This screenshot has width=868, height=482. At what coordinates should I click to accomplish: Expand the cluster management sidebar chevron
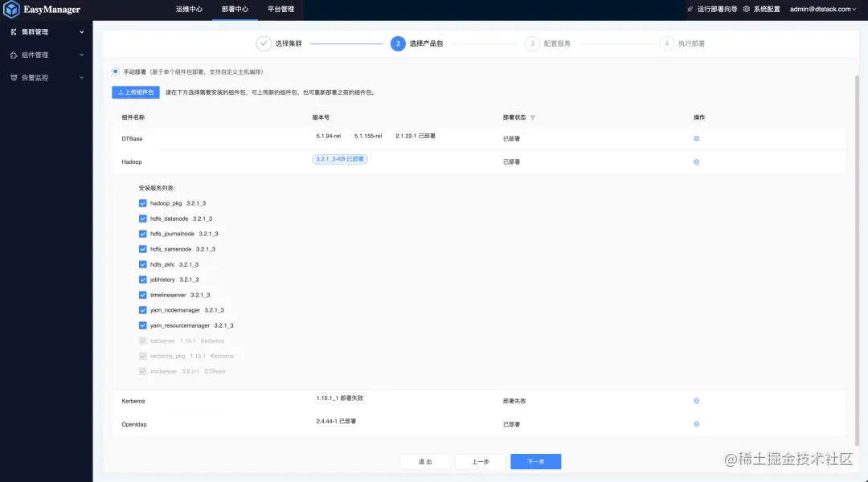point(82,32)
